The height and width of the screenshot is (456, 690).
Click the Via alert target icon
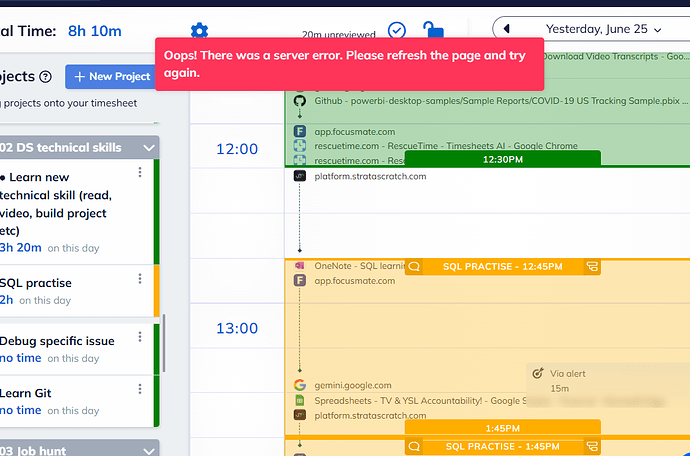pyautogui.click(x=537, y=373)
